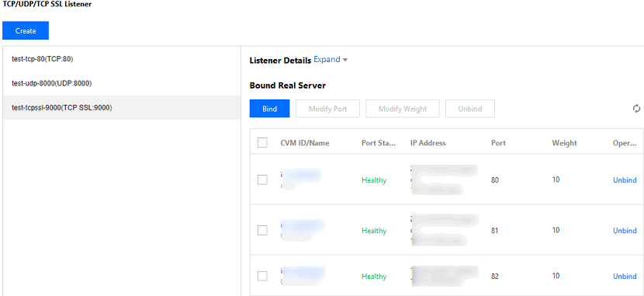Check the box for the port 80 server
The image size is (644, 296).
click(x=262, y=179)
